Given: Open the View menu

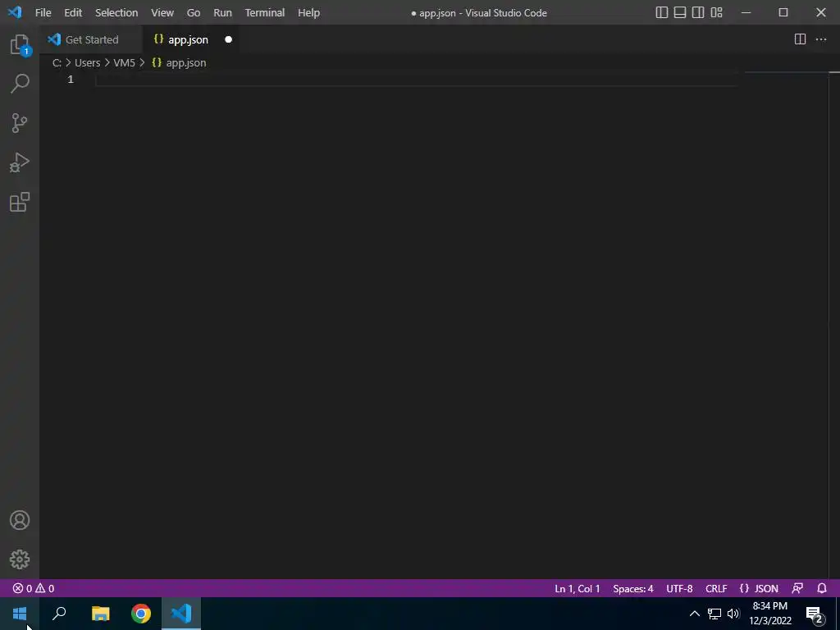Looking at the screenshot, I should click(162, 12).
